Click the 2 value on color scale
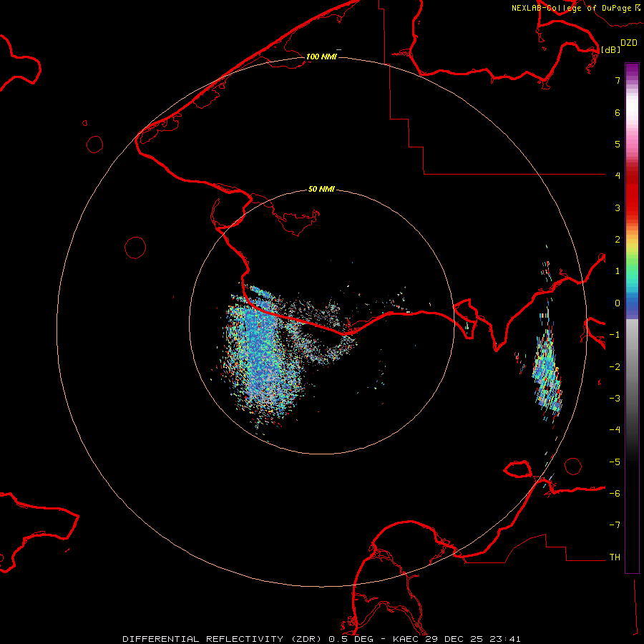This screenshot has width=644, height=644. tap(618, 240)
